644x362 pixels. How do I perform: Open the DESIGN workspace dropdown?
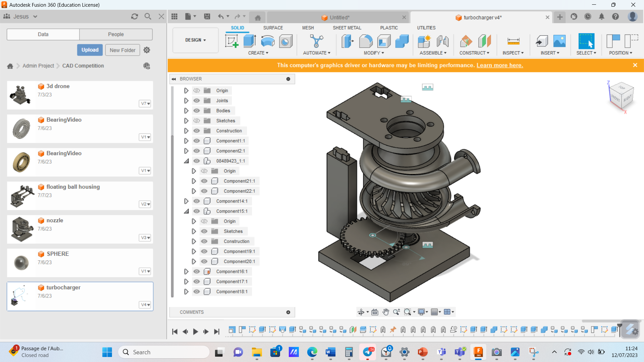(x=195, y=40)
